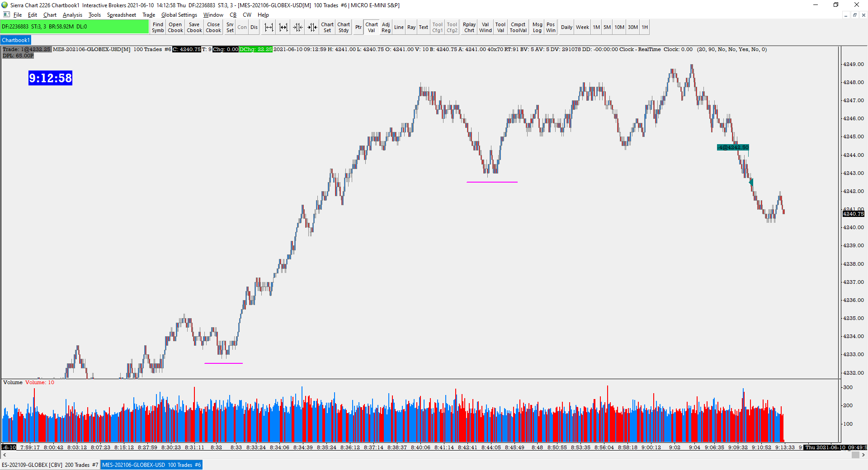Click the blue 9:12:58 clock label
The height and width of the screenshot is (470, 868).
pyautogui.click(x=50, y=78)
